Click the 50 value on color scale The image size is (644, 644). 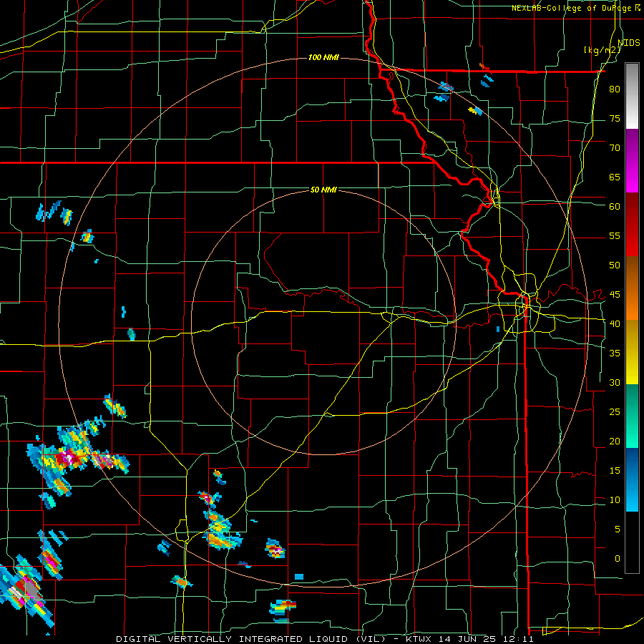coord(615,265)
